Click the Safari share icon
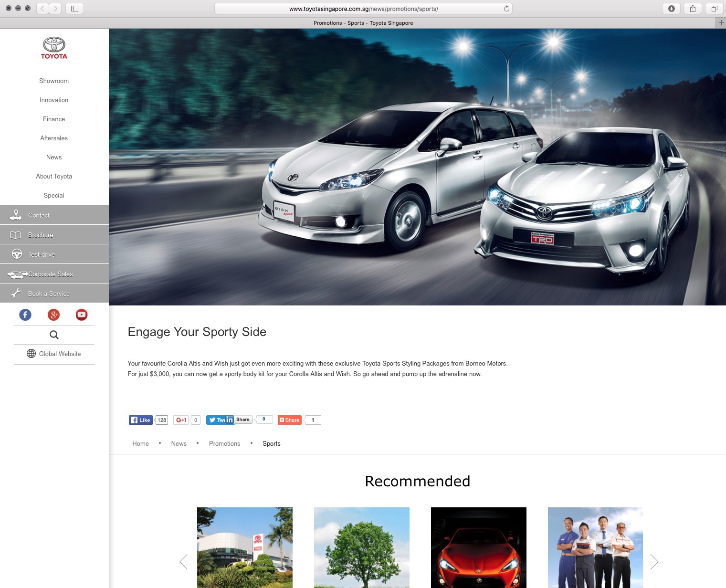726x588 pixels. point(693,9)
